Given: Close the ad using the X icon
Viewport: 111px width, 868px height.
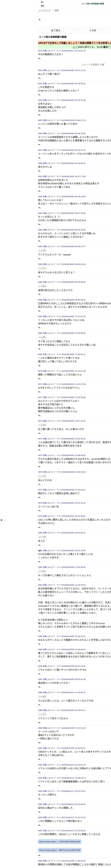Looking at the screenshot, I should (x=39, y=20).
